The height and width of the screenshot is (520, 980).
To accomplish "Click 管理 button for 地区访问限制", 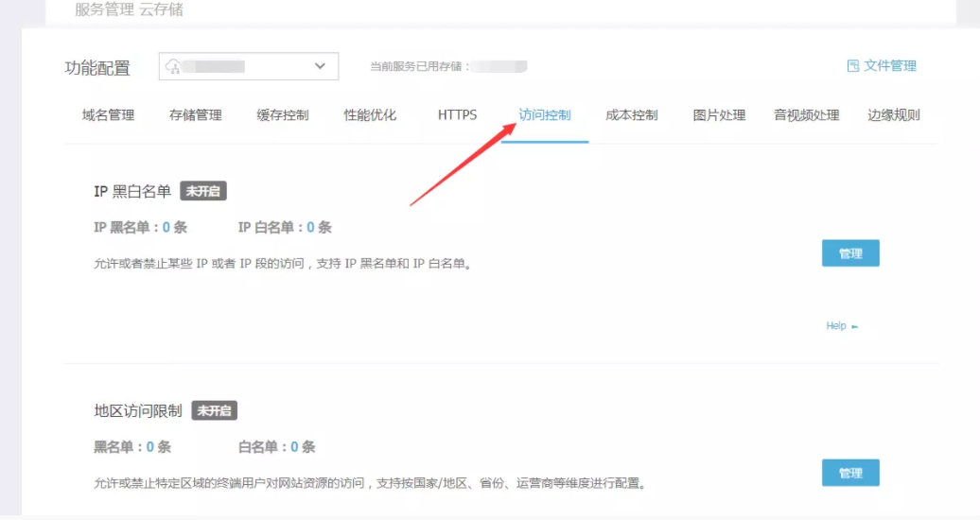I will coord(850,473).
